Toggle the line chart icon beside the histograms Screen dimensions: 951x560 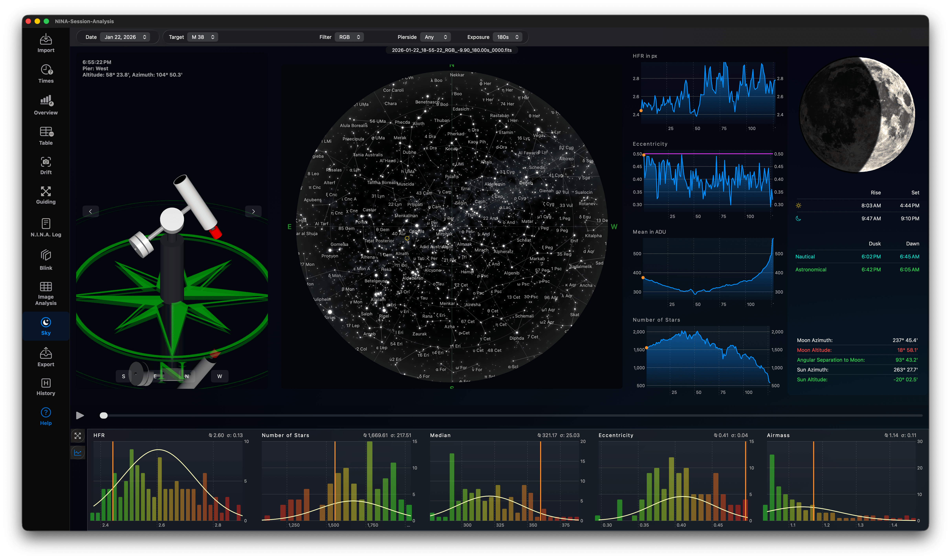pyautogui.click(x=78, y=452)
